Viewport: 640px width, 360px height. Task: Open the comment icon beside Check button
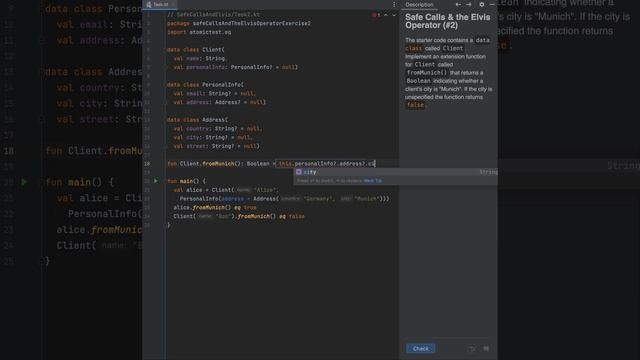(486, 349)
